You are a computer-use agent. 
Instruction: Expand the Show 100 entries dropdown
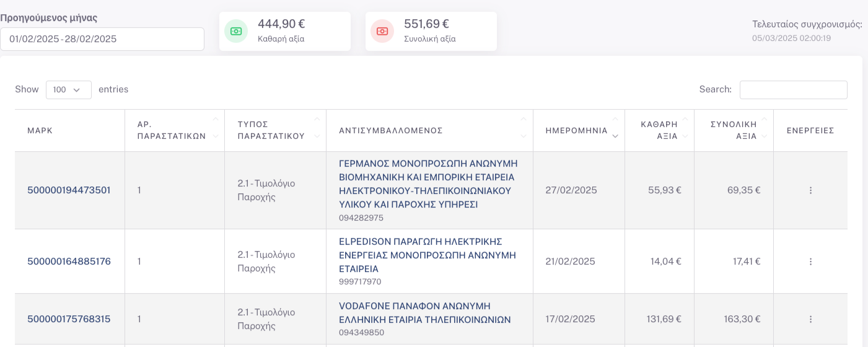tap(68, 90)
